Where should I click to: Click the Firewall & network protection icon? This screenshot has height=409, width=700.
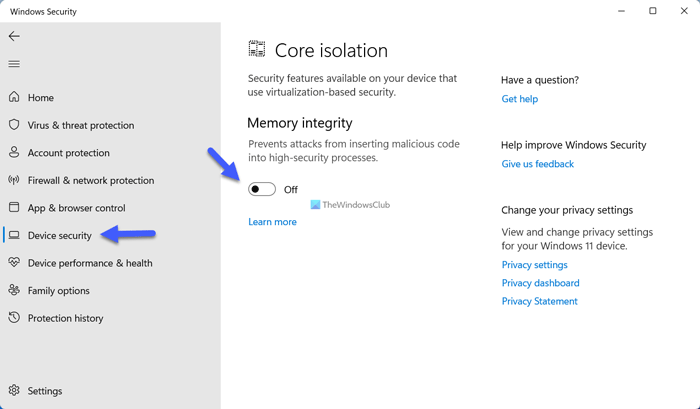pyautogui.click(x=14, y=181)
